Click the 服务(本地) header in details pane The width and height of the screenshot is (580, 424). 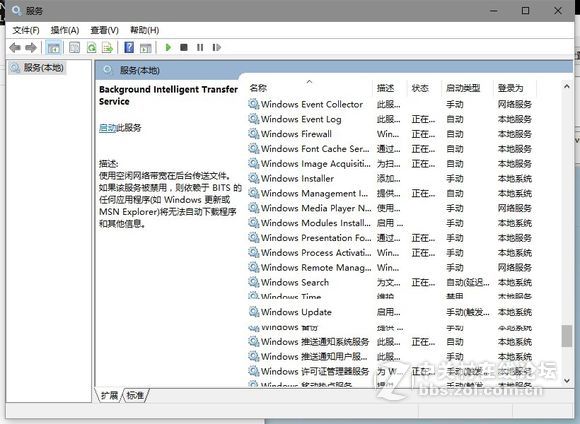point(139,70)
